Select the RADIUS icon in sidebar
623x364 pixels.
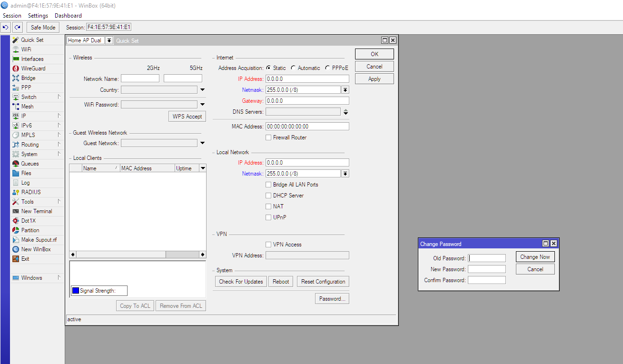point(16,192)
